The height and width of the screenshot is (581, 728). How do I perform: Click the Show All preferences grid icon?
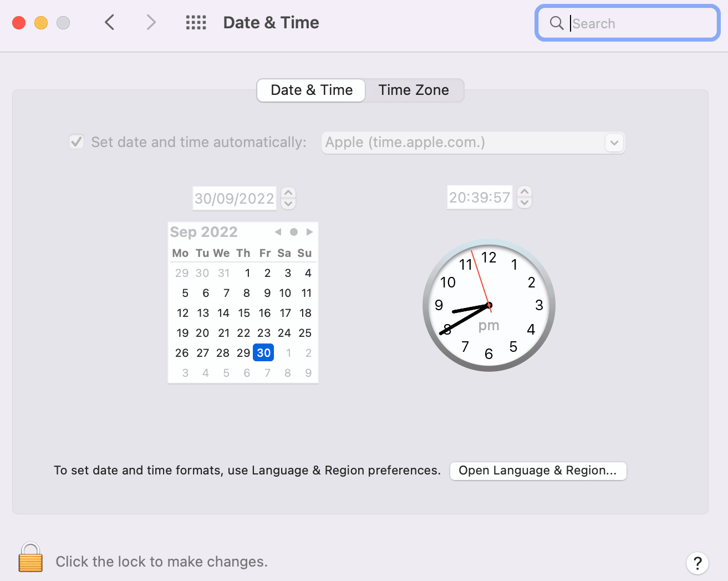pyautogui.click(x=196, y=22)
